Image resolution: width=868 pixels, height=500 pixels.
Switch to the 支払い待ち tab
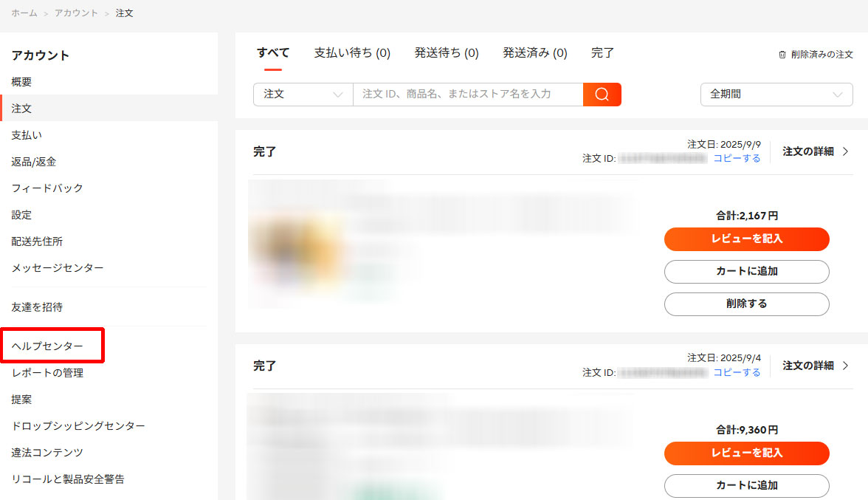tap(352, 53)
